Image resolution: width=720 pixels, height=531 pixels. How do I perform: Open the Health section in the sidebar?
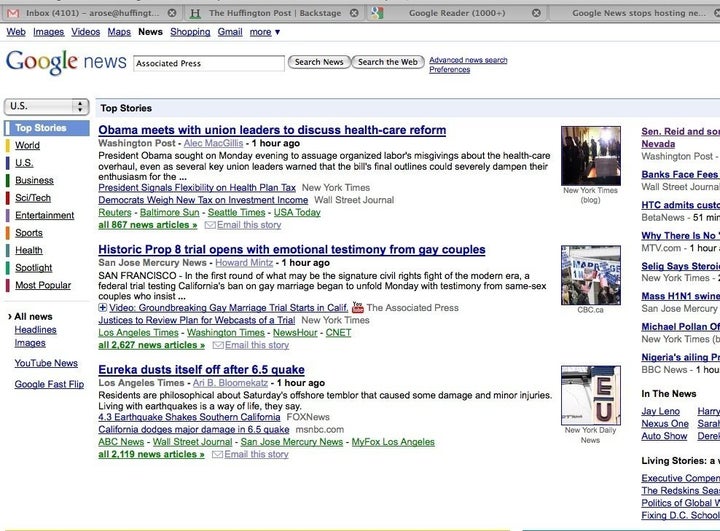(x=28, y=250)
